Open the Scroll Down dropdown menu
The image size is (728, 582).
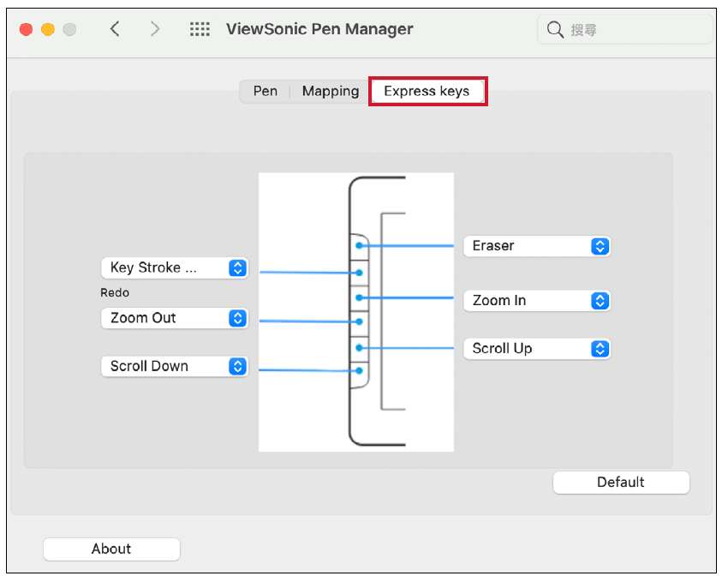[175, 366]
